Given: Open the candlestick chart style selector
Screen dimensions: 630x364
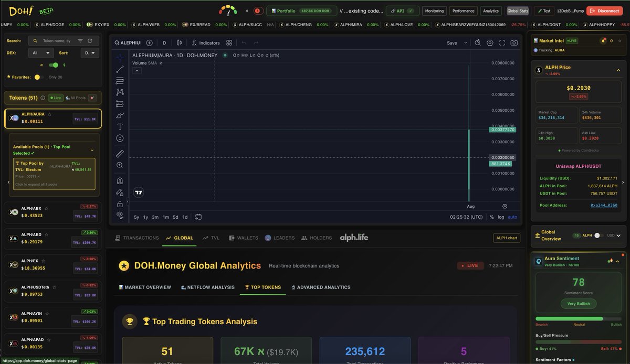Looking at the screenshot, I should click(x=179, y=43).
